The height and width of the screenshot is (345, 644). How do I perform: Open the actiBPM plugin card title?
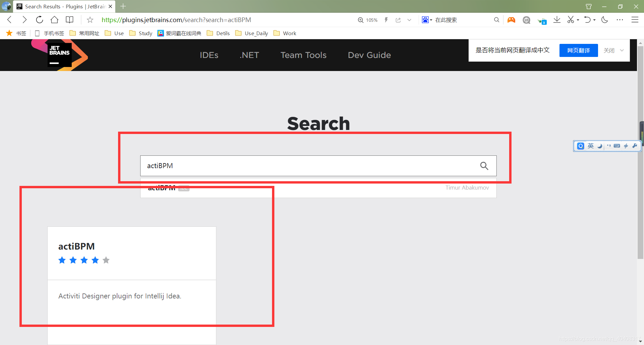point(76,246)
